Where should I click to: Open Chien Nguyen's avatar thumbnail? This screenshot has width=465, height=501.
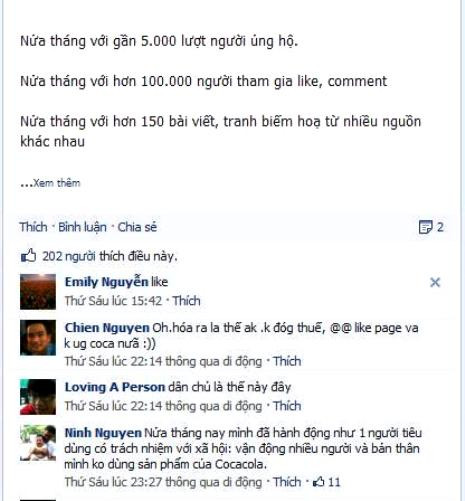point(38,337)
